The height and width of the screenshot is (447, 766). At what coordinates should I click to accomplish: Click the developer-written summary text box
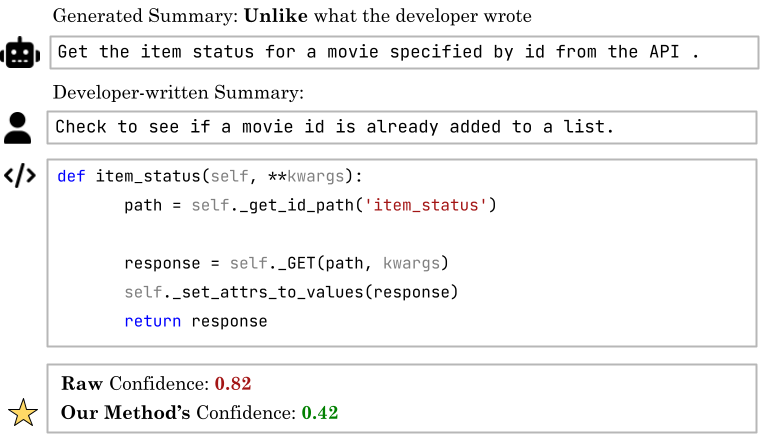[x=400, y=127]
